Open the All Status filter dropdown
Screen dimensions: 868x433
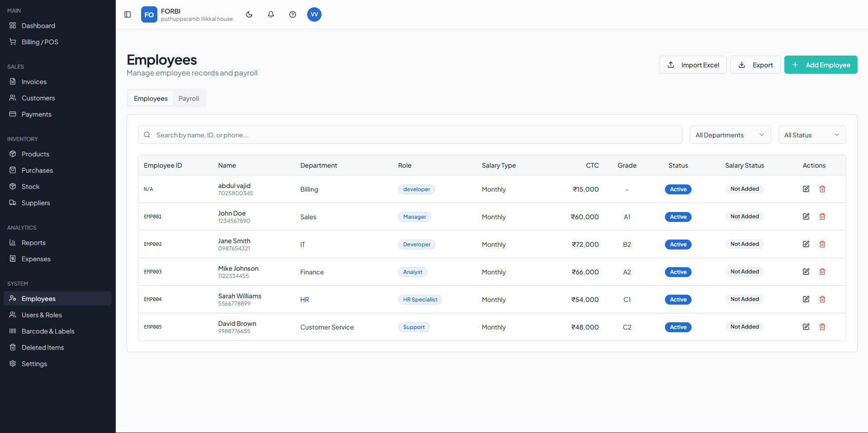[x=811, y=135]
